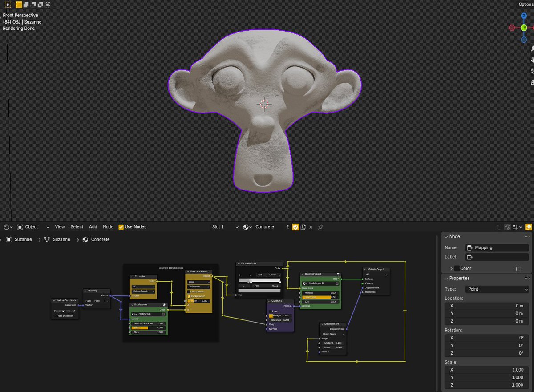Adjust the Roughness slider in Basic Principled
The width and height of the screenshot is (534, 392).
coord(320,297)
